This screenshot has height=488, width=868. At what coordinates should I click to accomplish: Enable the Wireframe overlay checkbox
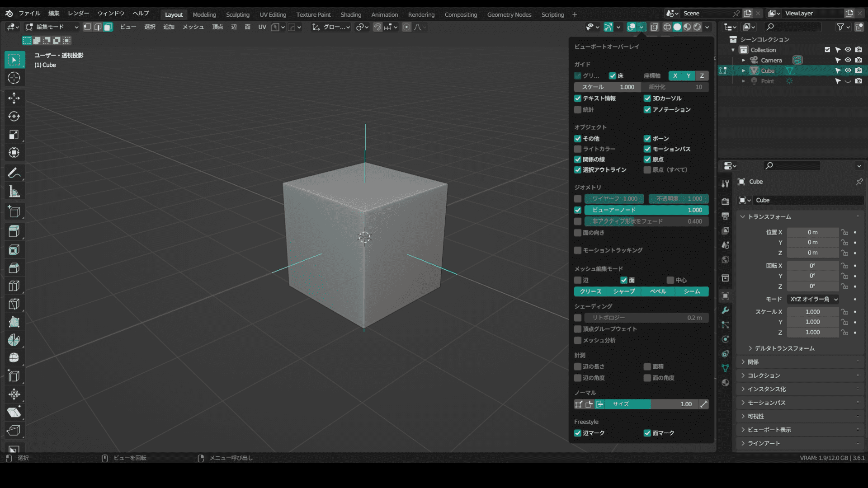[577, 198]
